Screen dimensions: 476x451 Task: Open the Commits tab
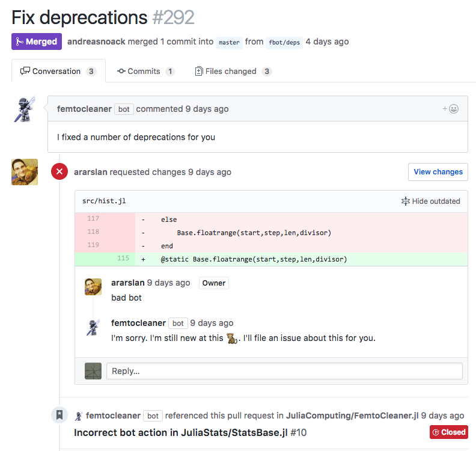tap(145, 71)
